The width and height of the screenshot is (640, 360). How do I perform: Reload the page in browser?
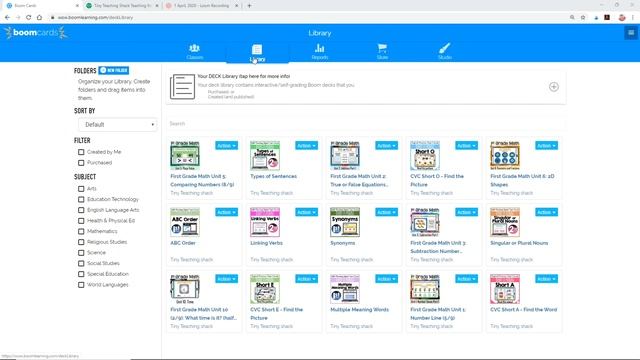(x=29, y=18)
